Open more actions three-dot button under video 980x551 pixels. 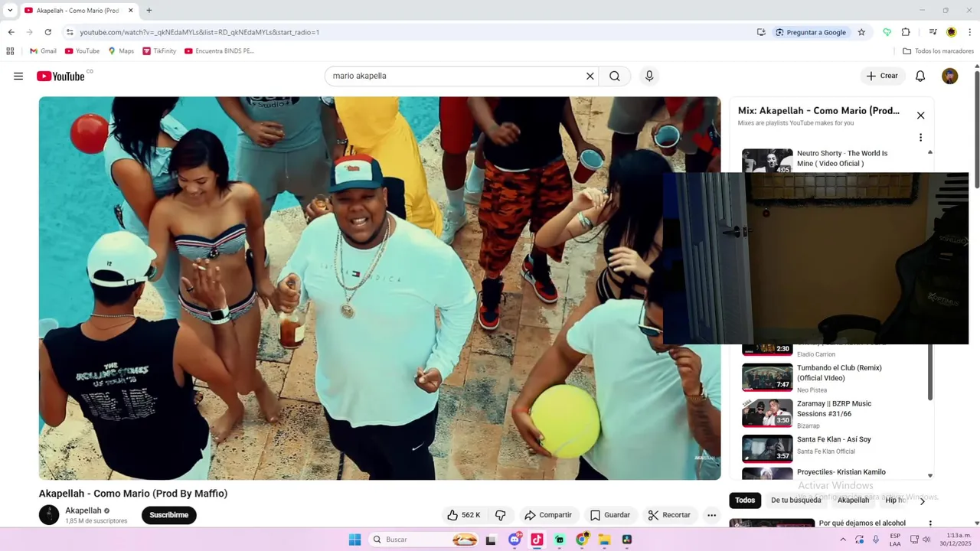coord(711,515)
